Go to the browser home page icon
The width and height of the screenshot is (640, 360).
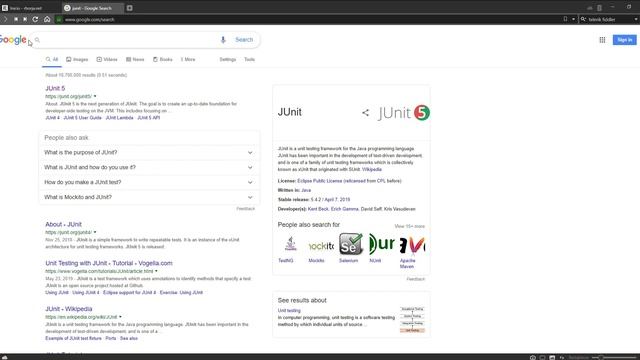[x=47, y=19]
